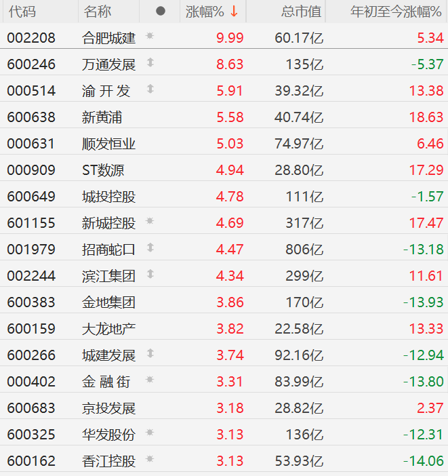Sort by the 总市值 column header
The width and height of the screenshot is (448, 476).
coord(302,12)
